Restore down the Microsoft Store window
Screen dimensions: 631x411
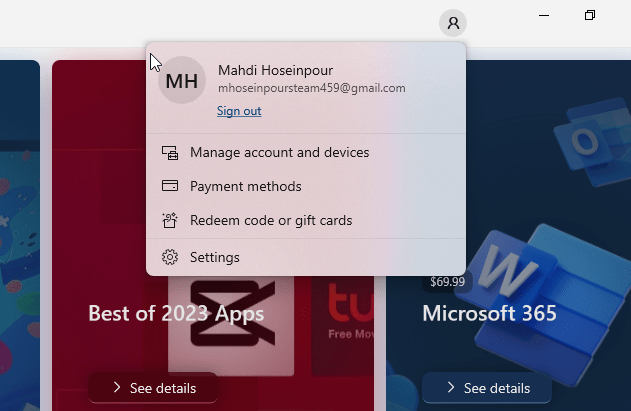590,15
